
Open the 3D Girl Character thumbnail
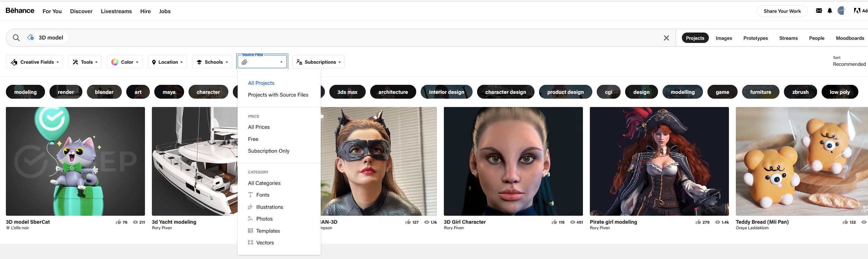click(513, 161)
